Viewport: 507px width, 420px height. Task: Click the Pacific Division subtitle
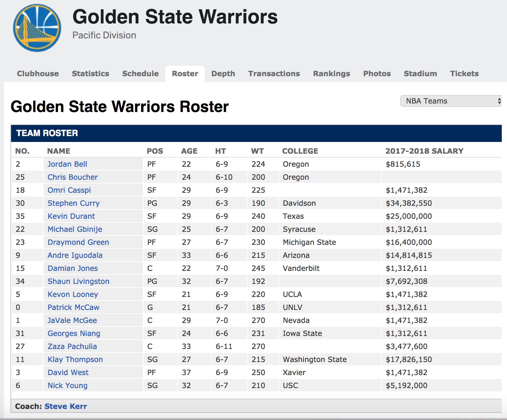pos(104,35)
